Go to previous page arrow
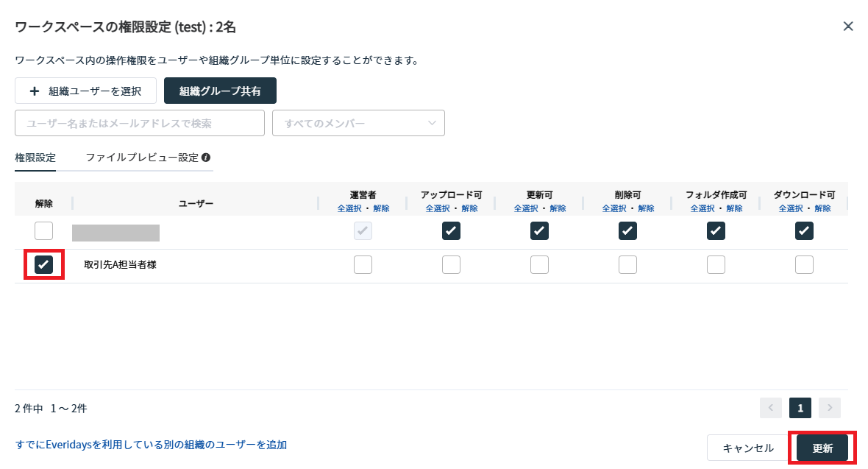 [x=771, y=408]
